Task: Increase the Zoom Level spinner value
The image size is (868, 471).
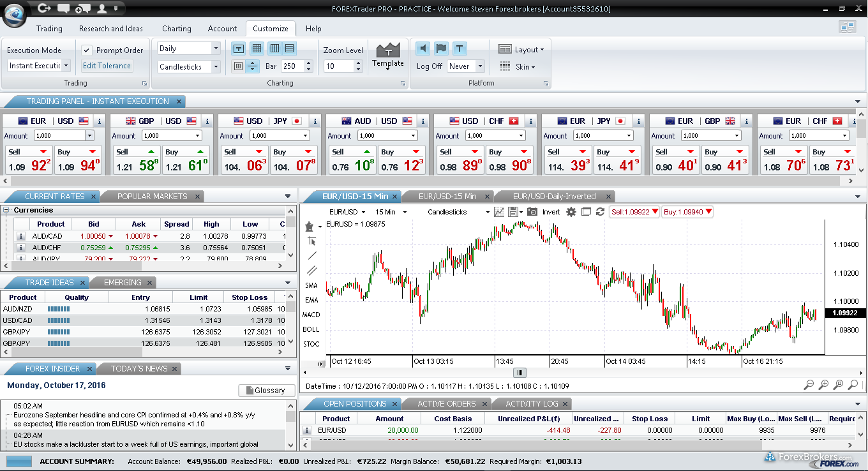Action: click(x=359, y=63)
